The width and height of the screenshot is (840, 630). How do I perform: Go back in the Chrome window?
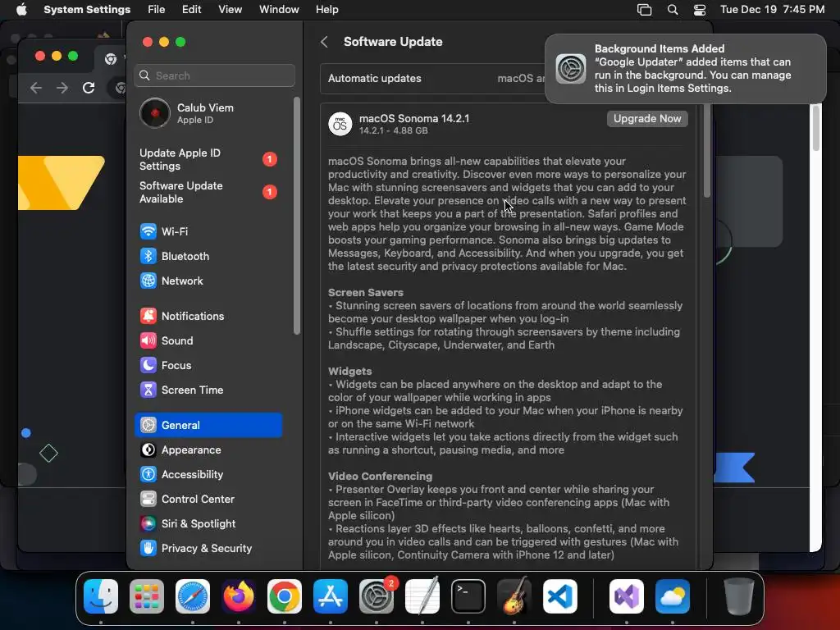tap(36, 87)
